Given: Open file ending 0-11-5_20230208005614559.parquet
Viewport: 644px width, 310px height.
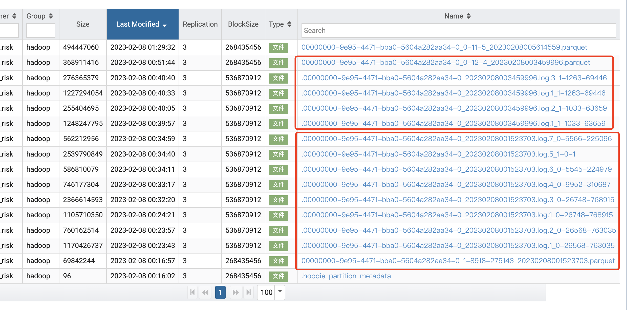Looking at the screenshot, I should (444, 47).
